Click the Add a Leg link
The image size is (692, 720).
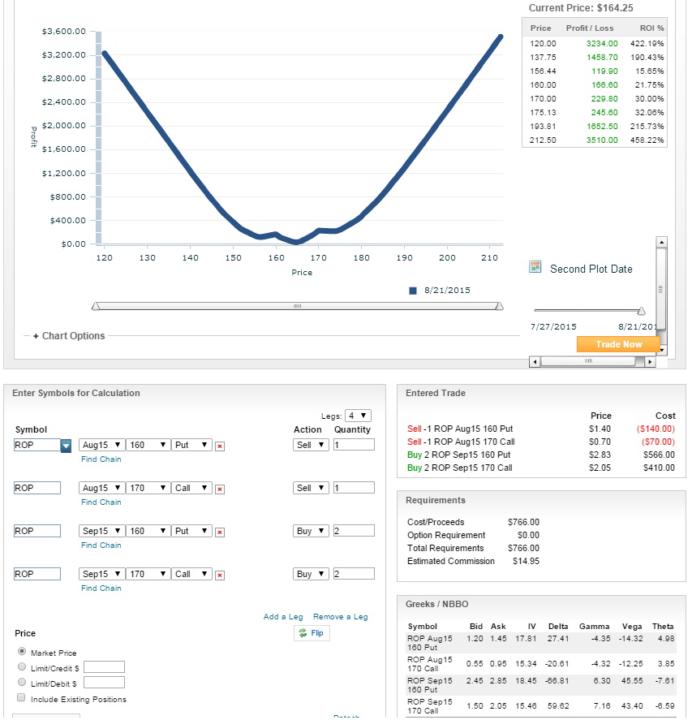pos(282,617)
